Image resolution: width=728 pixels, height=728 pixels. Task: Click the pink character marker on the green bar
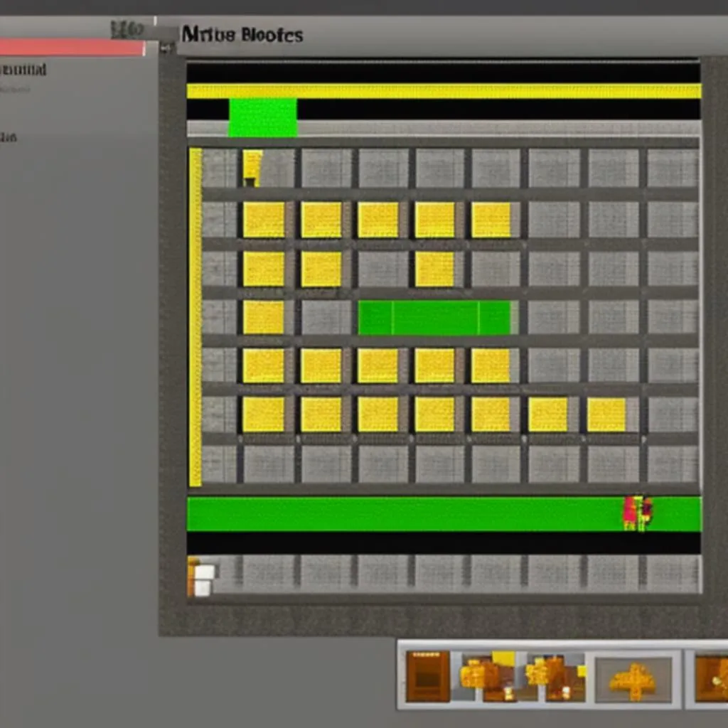(x=636, y=512)
